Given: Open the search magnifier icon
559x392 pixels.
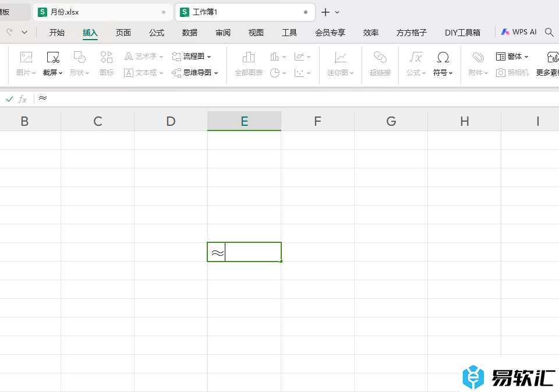Looking at the screenshot, I should [x=549, y=33].
